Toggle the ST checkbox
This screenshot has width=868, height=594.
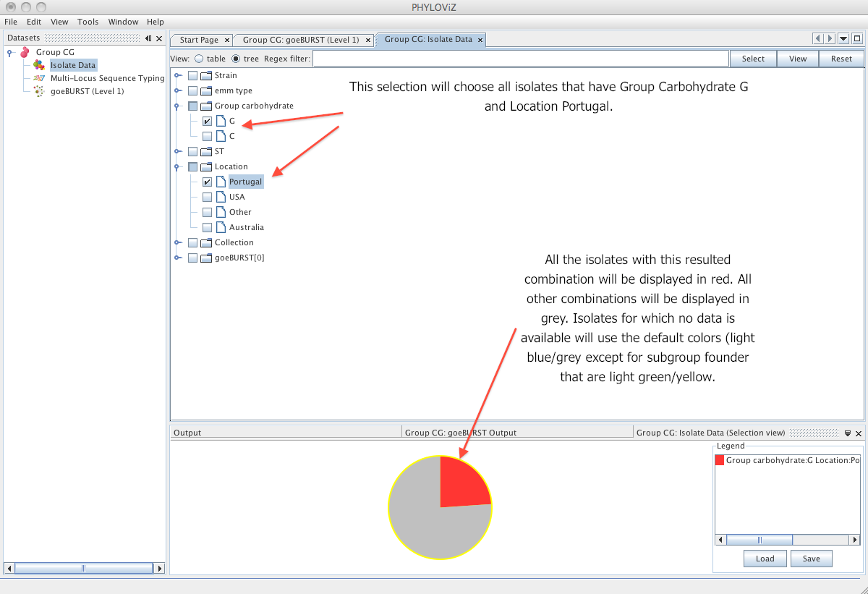click(192, 151)
